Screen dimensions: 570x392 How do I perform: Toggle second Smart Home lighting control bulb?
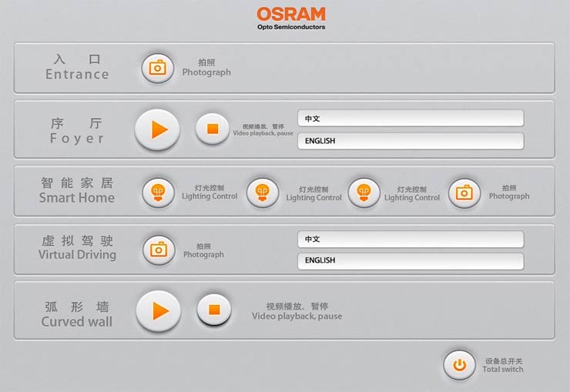click(x=262, y=193)
